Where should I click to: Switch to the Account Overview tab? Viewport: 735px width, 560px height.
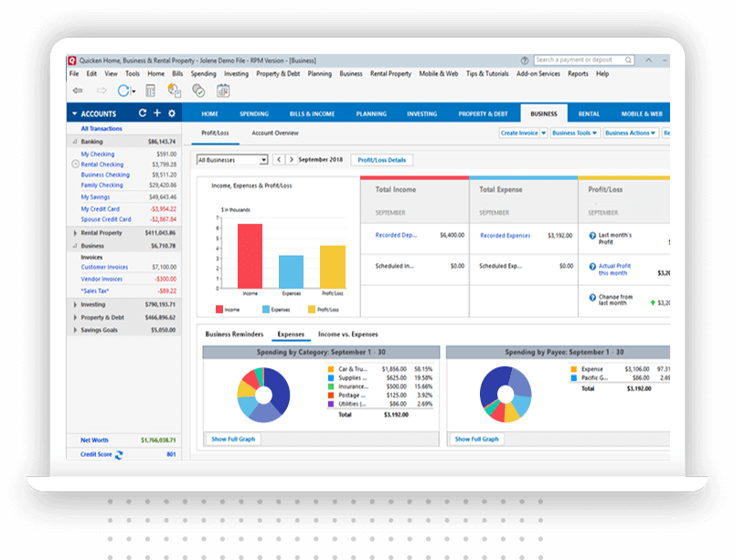point(274,133)
